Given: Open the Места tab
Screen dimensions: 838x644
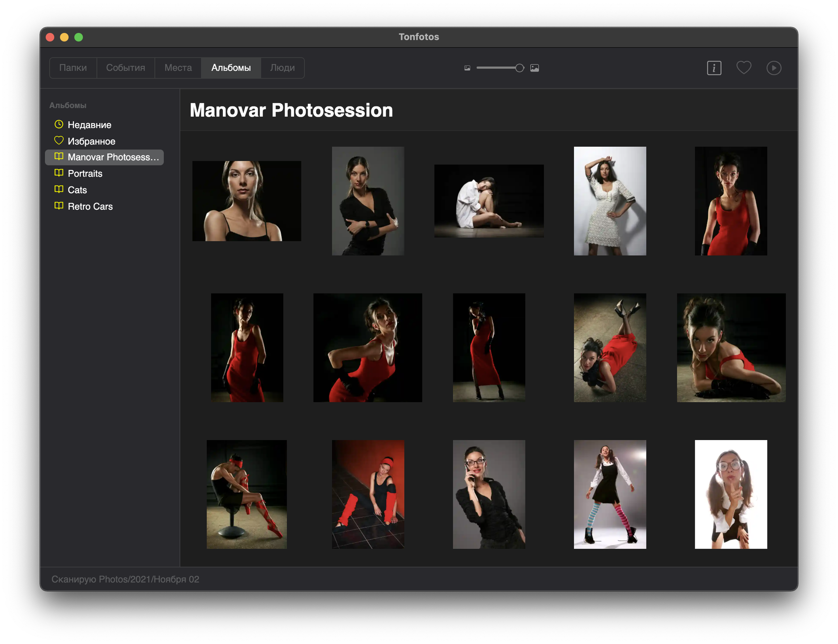Looking at the screenshot, I should pyautogui.click(x=178, y=68).
